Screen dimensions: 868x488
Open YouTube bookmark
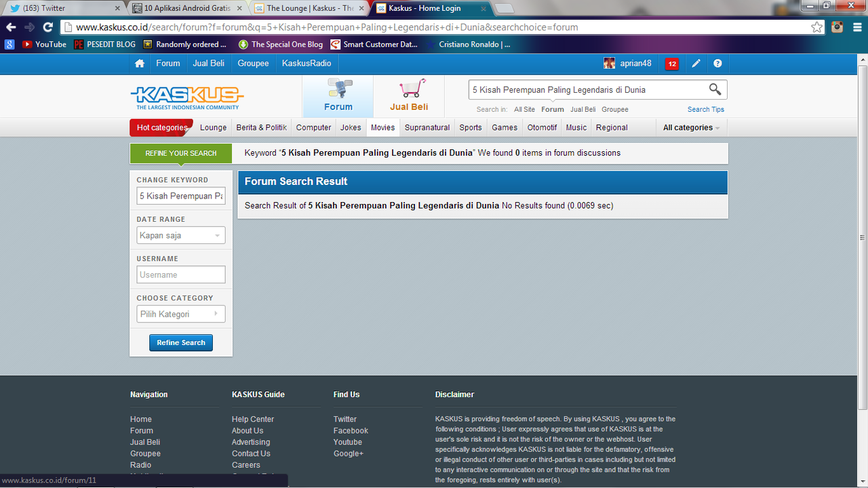(44, 45)
